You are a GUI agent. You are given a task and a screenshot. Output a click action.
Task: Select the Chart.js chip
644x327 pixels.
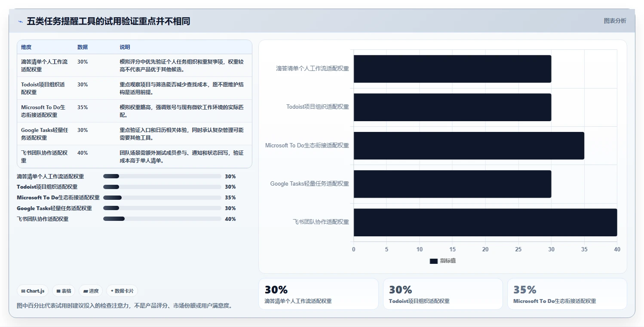coord(33,291)
